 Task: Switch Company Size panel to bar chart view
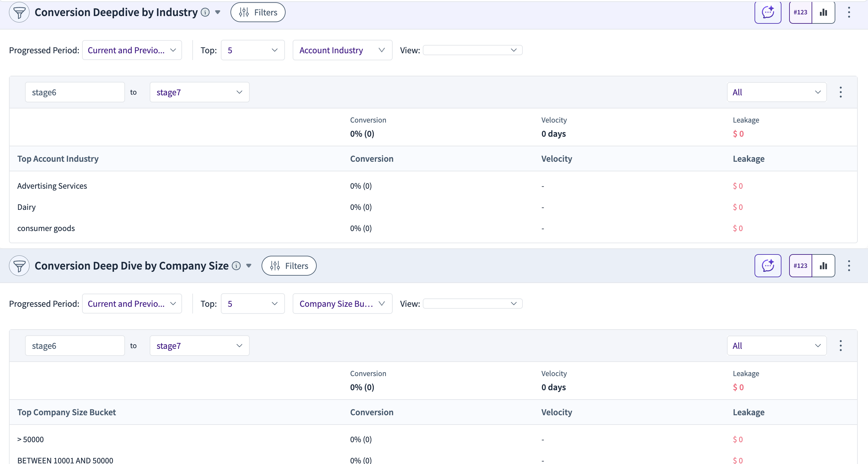tap(823, 266)
